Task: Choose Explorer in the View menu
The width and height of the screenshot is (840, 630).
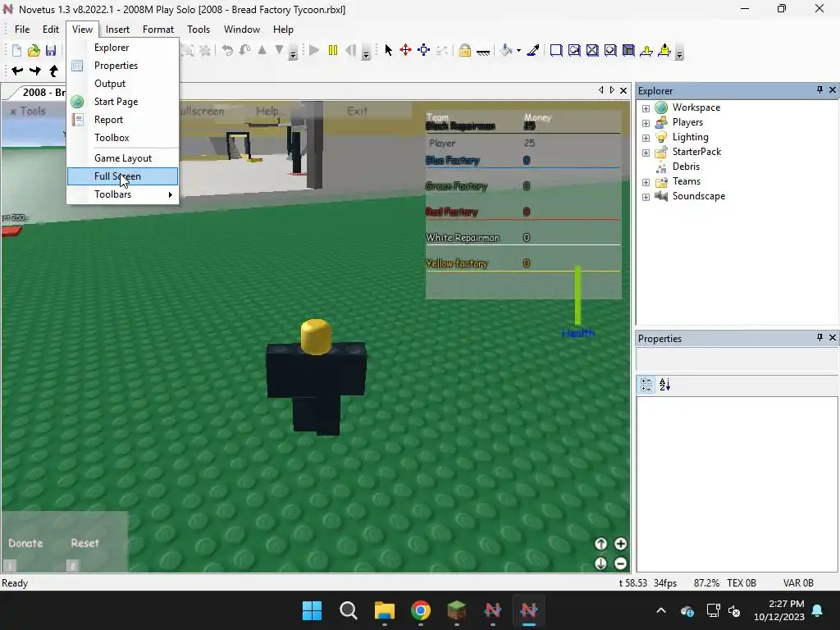Action: (123, 47)
